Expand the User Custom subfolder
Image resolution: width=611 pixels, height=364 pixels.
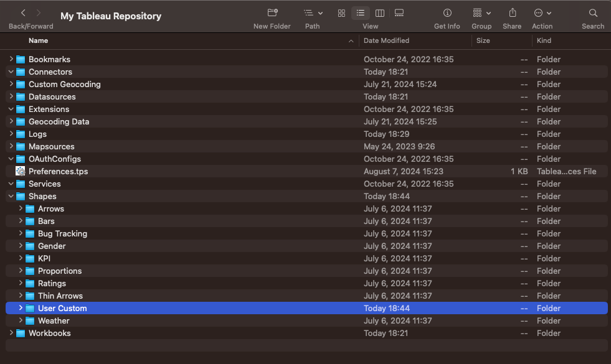click(21, 309)
